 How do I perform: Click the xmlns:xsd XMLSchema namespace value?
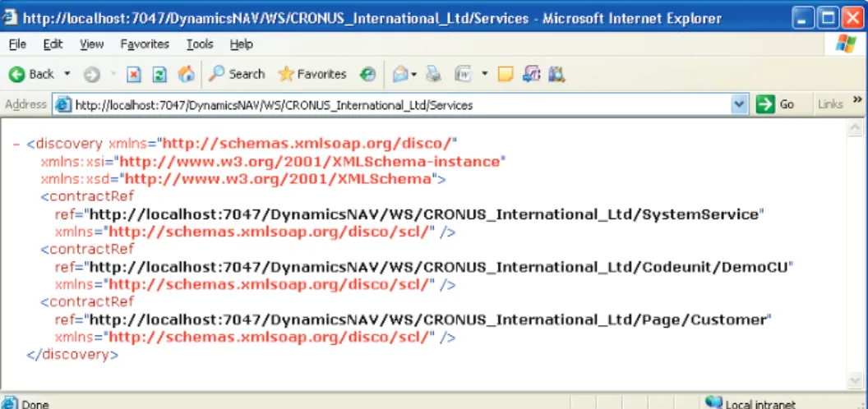coord(278,179)
